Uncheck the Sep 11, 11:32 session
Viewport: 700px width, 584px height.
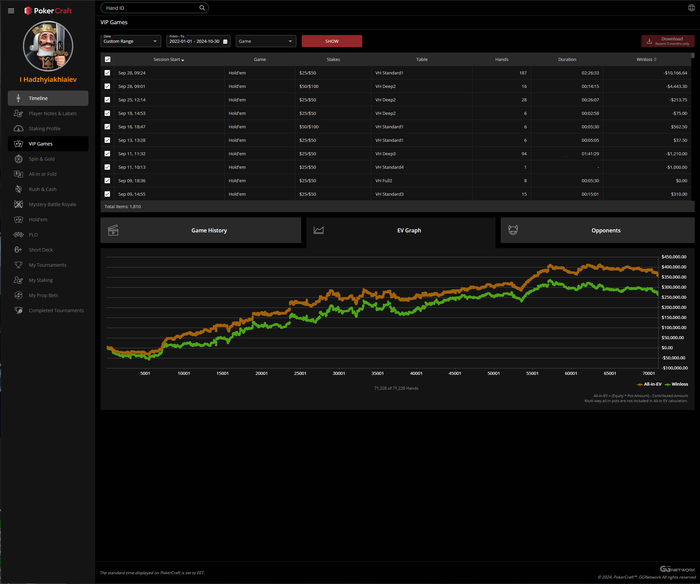pos(108,154)
